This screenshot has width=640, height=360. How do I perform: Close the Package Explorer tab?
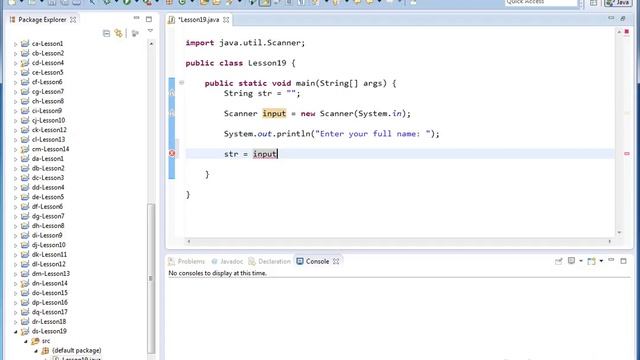coord(73,20)
